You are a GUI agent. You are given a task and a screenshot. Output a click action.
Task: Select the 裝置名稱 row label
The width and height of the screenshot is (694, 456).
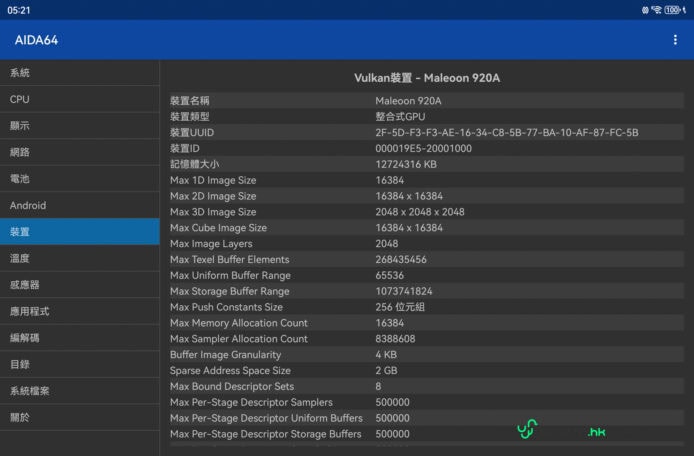(x=189, y=100)
